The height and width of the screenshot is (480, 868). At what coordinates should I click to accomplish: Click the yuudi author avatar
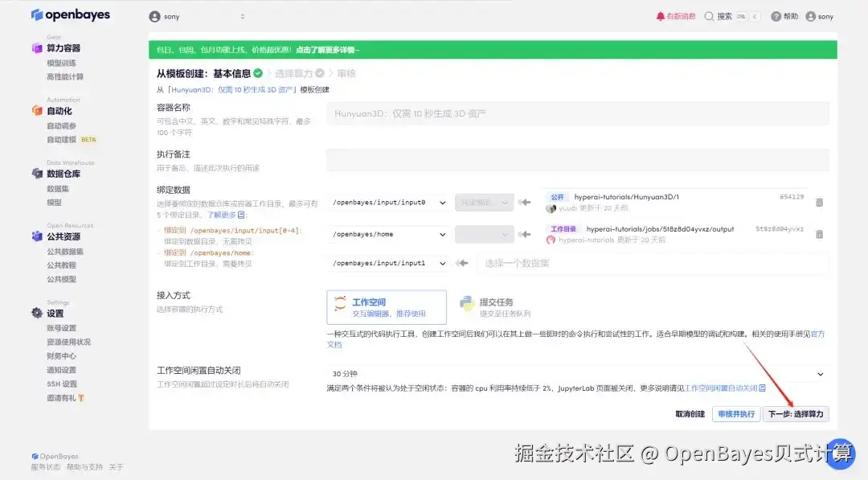[x=551, y=208]
